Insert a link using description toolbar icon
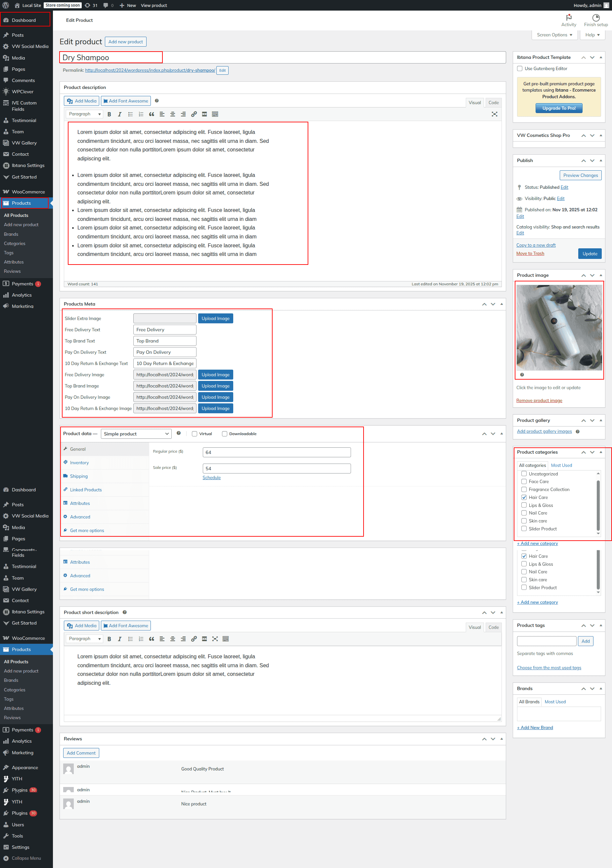612x868 pixels. [194, 114]
